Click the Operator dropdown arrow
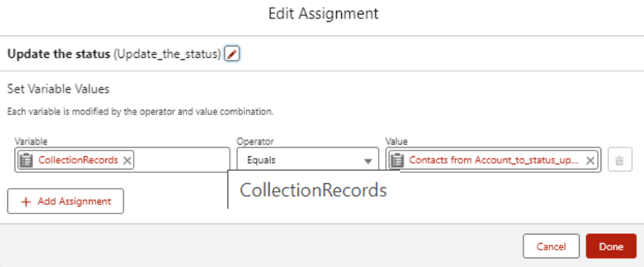This screenshot has height=267, width=644. 368,161
